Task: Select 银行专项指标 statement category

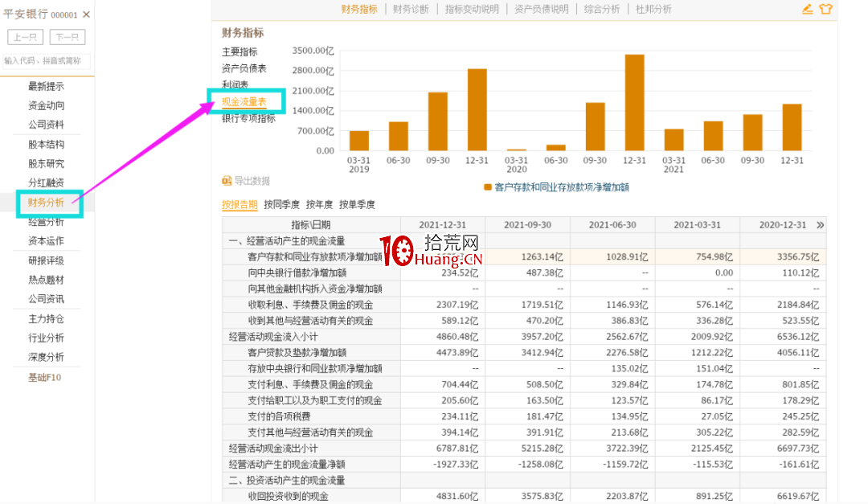Action: (248, 118)
